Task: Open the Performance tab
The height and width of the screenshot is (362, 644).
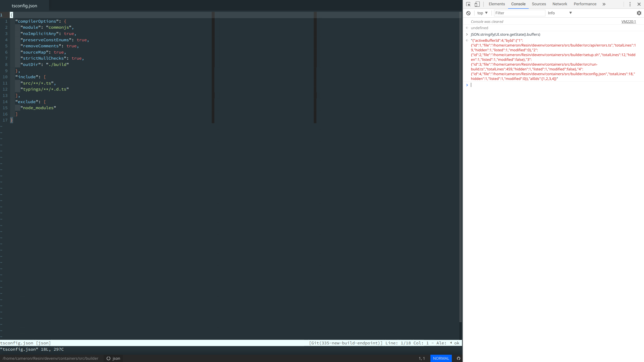Action: [x=585, y=4]
